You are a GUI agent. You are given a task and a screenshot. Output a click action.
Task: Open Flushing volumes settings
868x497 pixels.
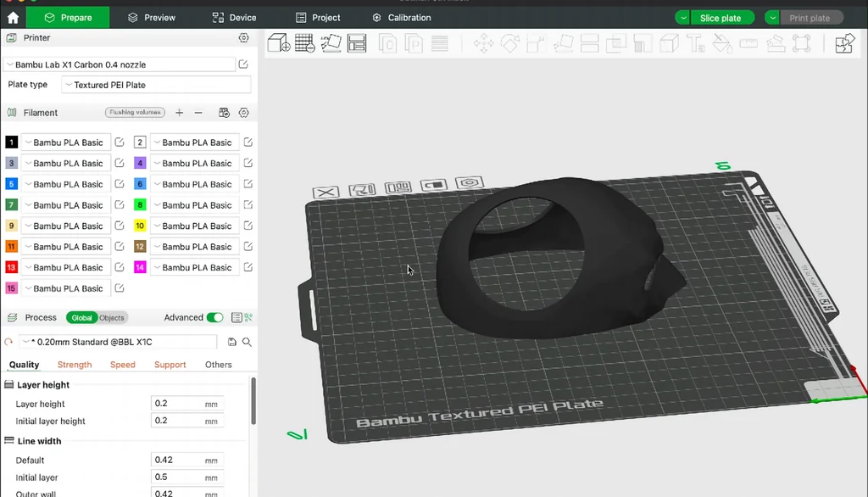pos(135,113)
